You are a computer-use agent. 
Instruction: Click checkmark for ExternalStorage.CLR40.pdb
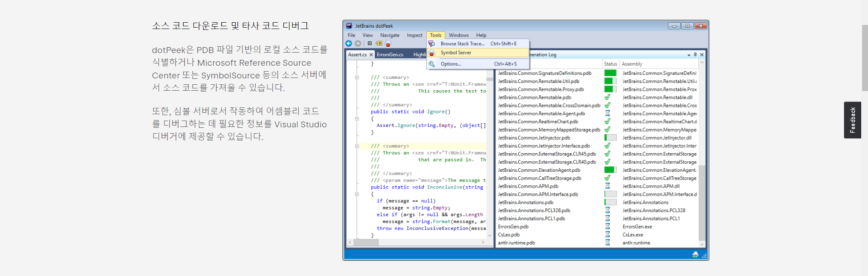pyautogui.click(x=607, y=162)
